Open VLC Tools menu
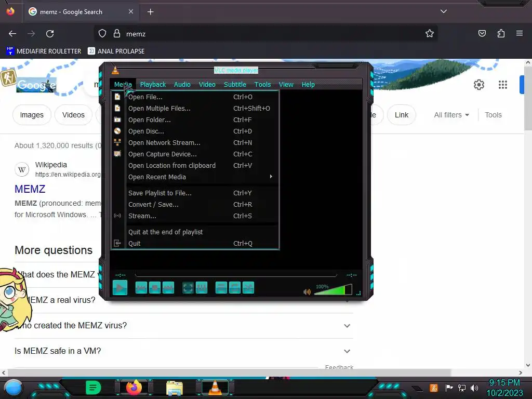 (x=262, y=85)
